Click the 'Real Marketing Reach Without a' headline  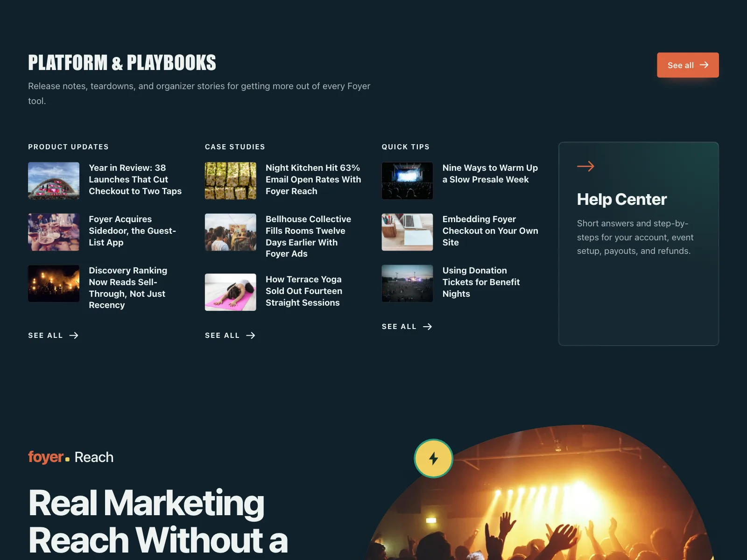158,521
